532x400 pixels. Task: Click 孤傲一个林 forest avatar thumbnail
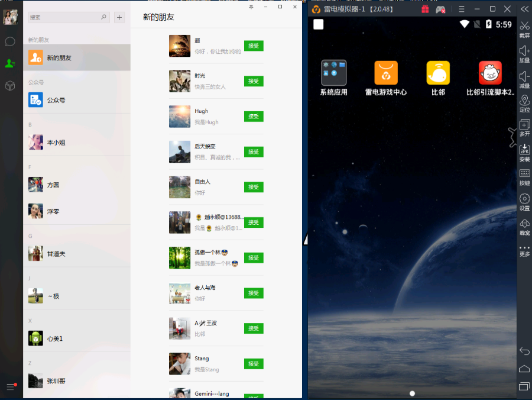180,258
